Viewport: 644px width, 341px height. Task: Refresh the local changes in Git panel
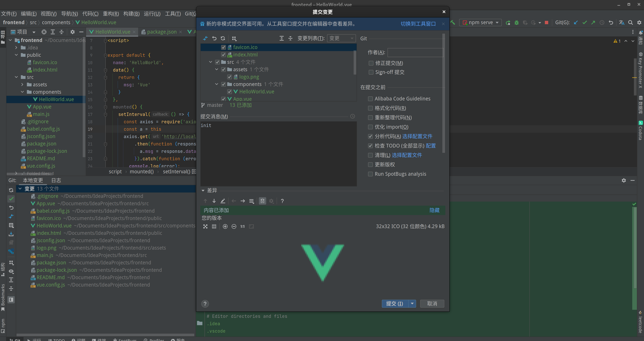(11, 190)
